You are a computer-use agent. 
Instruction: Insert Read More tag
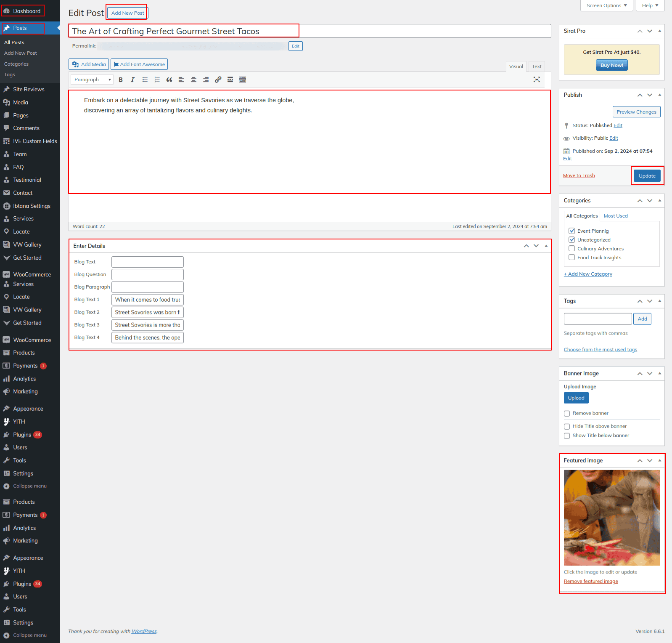click(x=230, y=80)
